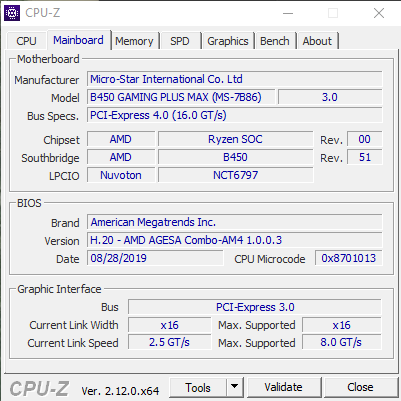The width and height of the screenshot is (401, 401).
Task: Click the Southbridge Rev. value 51
Action: click(x=364, y=157)
